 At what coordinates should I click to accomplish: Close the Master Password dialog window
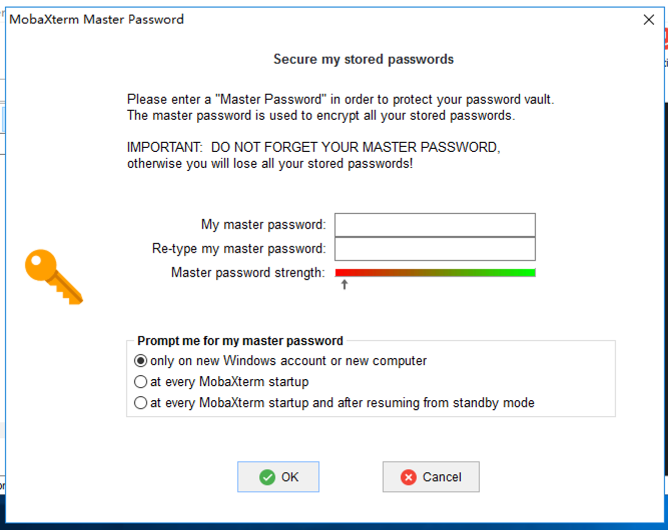pos(648,19)
